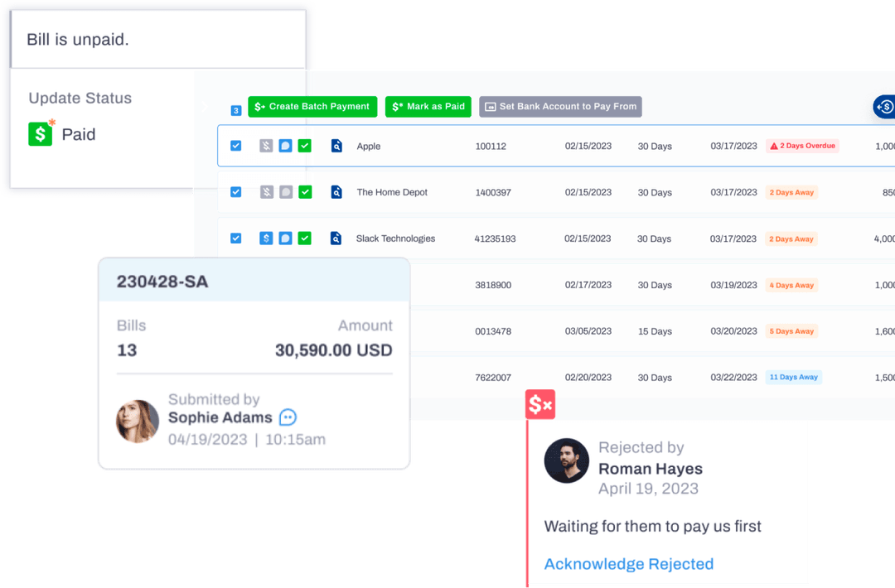Click Set Bank Account to Pay From
Image resolution: width=895 pixels, height=588 pixels.
tap(560, 106)
